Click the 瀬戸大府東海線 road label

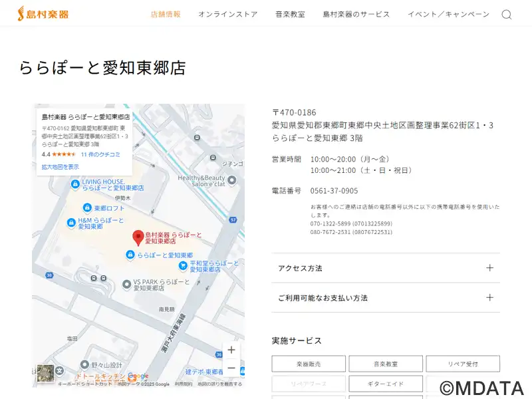tap(174, 333)
